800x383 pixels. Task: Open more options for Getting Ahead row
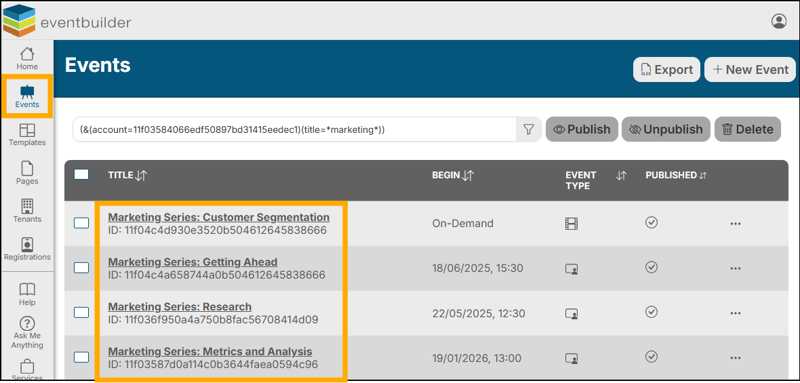(735, 268)
